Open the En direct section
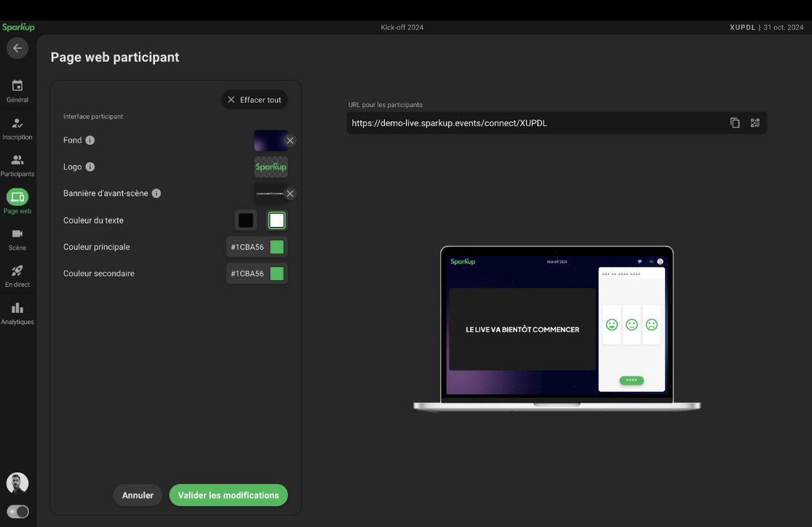The width and height of the screenshot is (812, 527). tap(17, 275)
